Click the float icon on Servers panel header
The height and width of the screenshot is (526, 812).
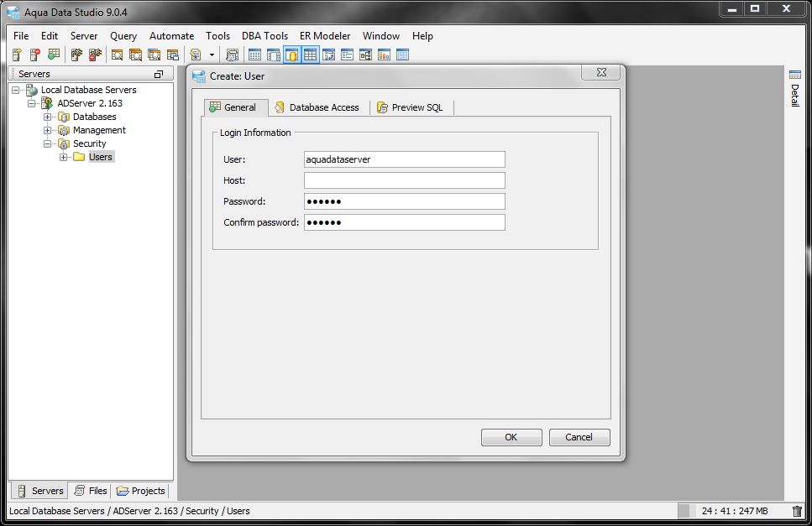click(x=159, y=74)
